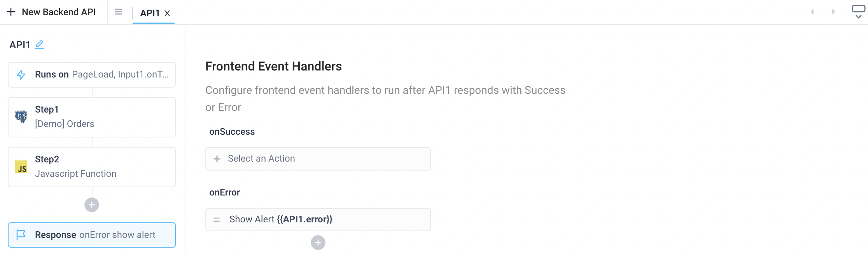This screenshot has width=868, height=257.
Task: Click the flag icon on the Response block
Action: pyautogui.click(x=21, y=234)
